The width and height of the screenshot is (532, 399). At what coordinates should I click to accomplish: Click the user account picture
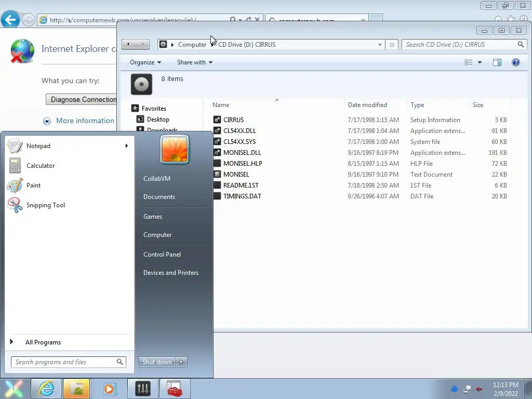[x=175, y=149]
